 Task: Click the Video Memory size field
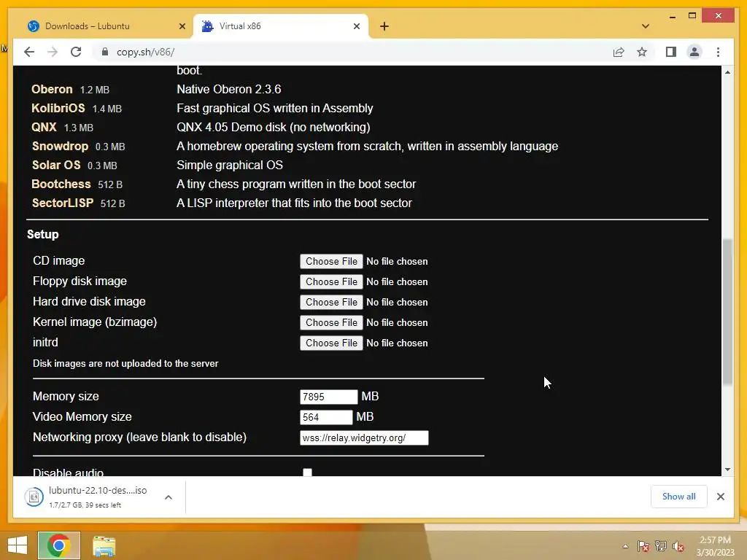coord(326,417)
